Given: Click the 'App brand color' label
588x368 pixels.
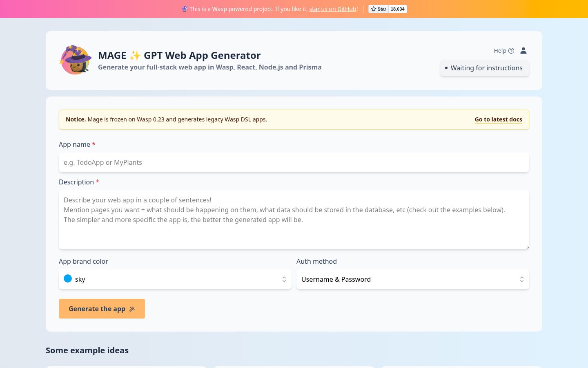Looking at the screenshot, I should pos(83,261).
